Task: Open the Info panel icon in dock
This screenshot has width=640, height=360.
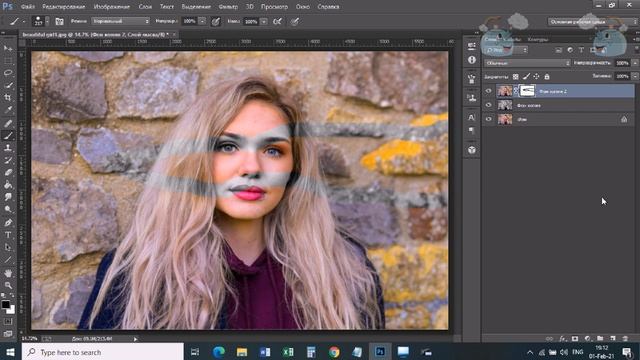Action: click(x=472, y=60)
